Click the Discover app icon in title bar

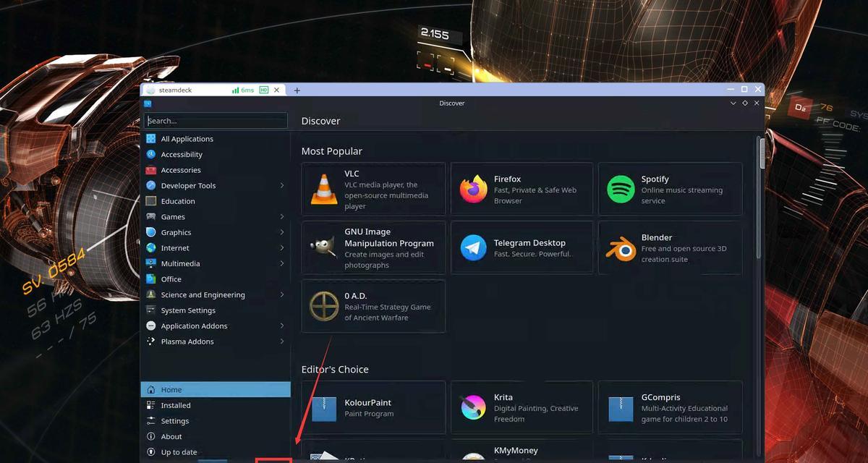tap(147, 103)
